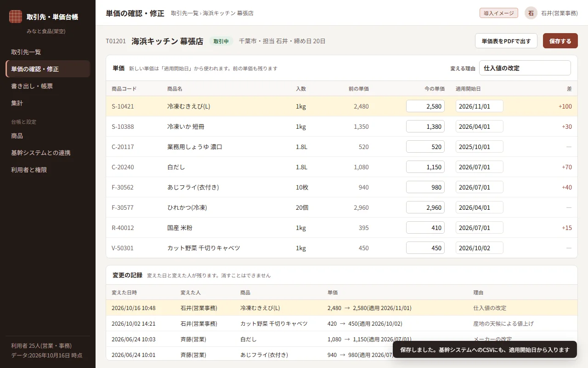This screenshot has height=368, width=588.
Task: Set 適用開始日 for 白だし row
Action: click(x=480, y=167)
